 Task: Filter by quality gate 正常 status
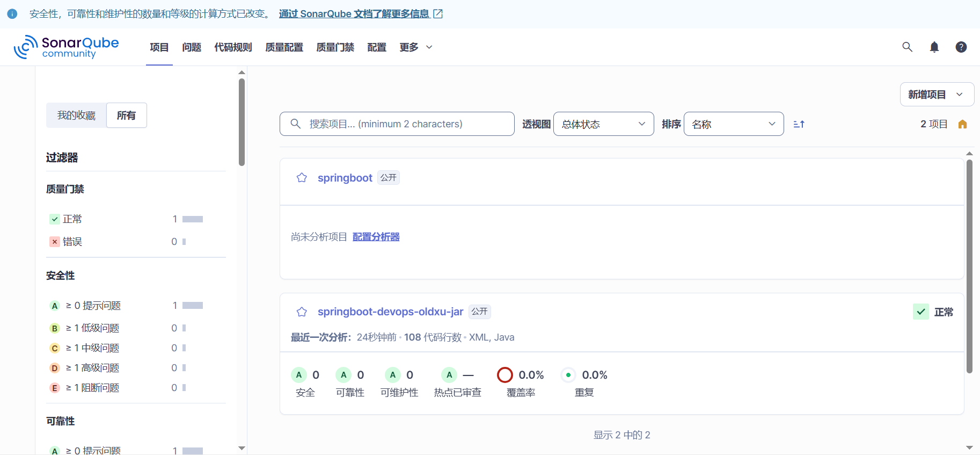(72, 219)
